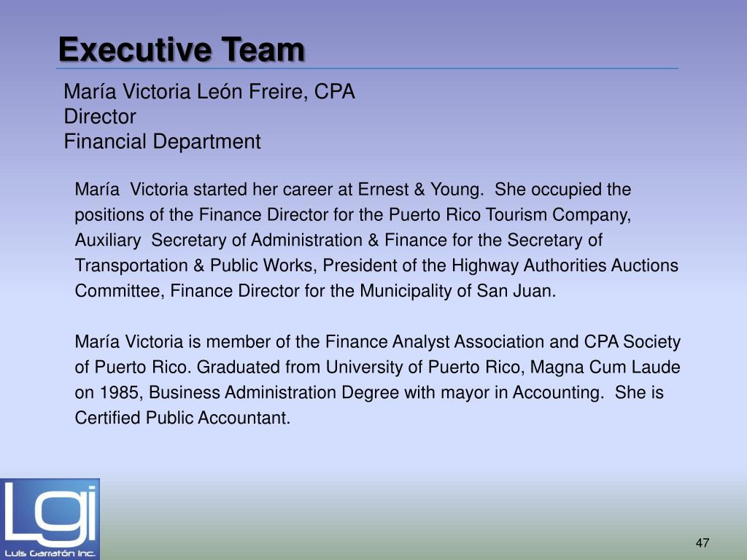Click the LGI logo graphic
Screen dimensions: 747x560
[x=50, y=511]
